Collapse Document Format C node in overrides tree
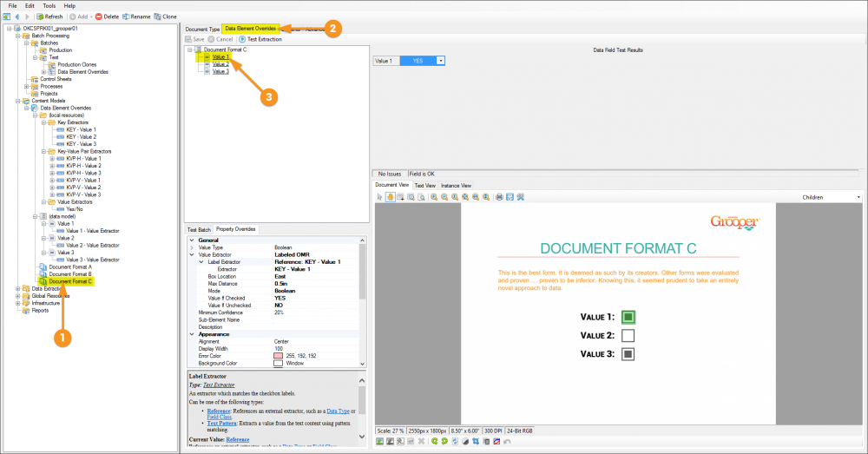 (x=190, y=49)
